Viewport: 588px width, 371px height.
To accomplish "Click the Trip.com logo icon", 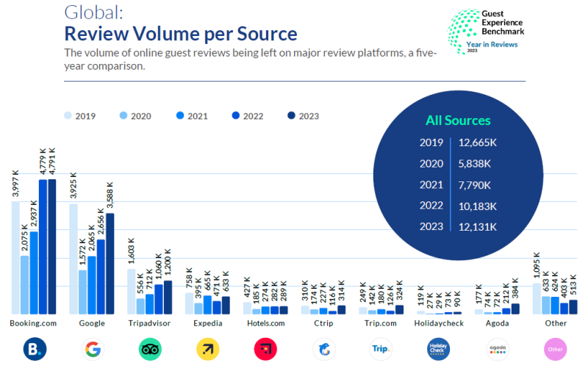I will click(381, 349).
